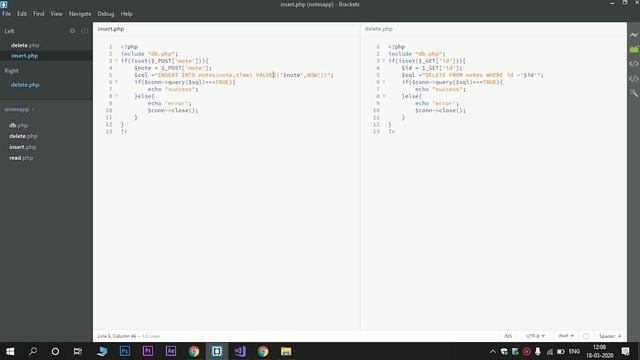Click the ENG language indicator
The height and width of the screenshot is (360, 640).
point(574,351)
